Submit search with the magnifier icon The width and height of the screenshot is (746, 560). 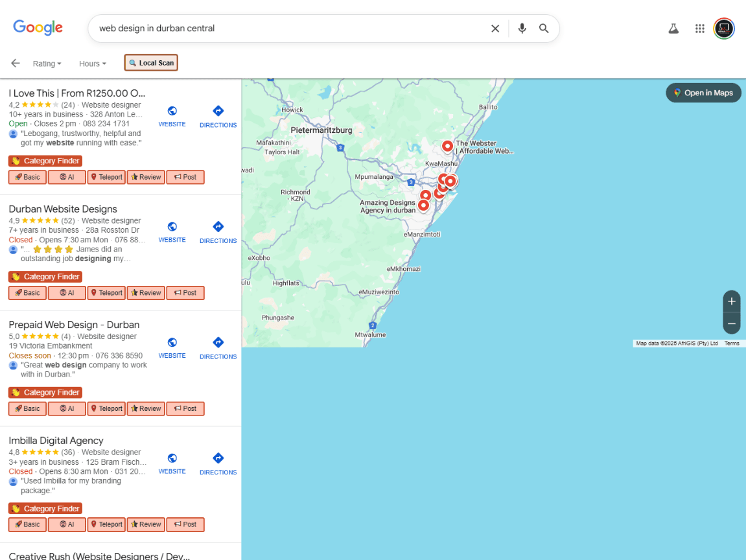pos(544,29)
